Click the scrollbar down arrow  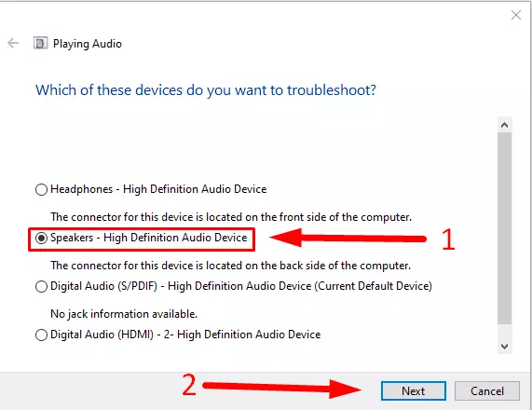pos(504,347)
